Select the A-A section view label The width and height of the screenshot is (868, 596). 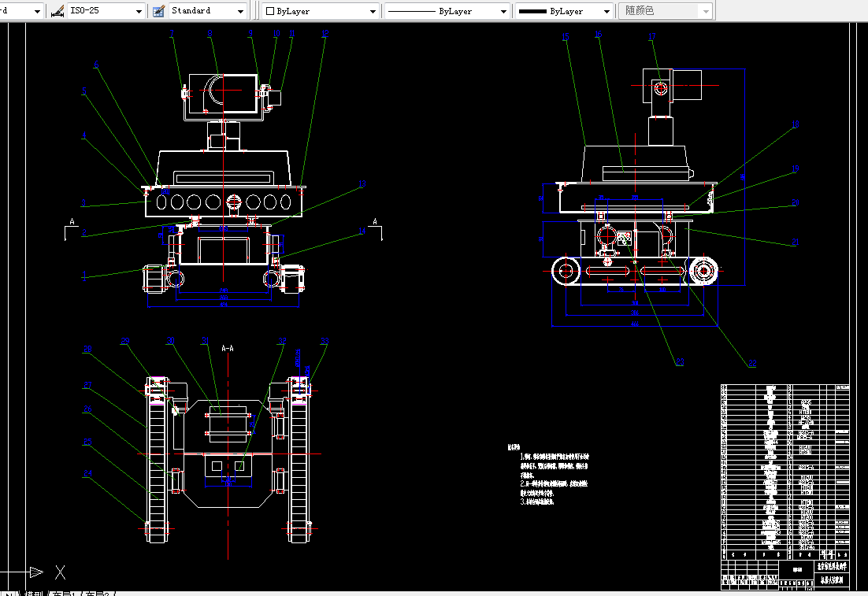[x=228, y=349]
